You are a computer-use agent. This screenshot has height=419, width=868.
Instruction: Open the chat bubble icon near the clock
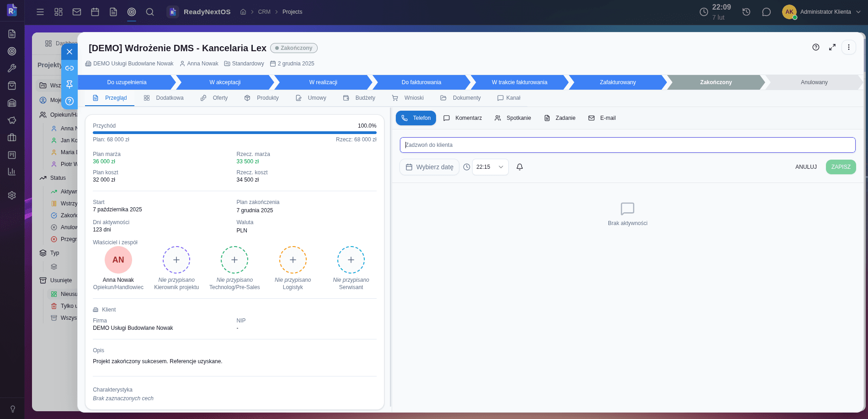(x=767, y=12)
